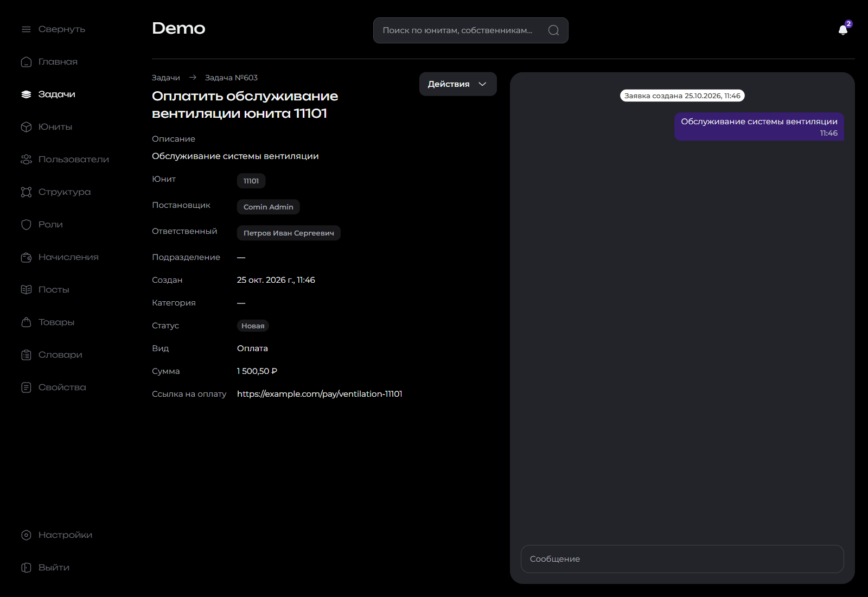Click the Юниты cube icon
The image size is (868, 597).
26,127
